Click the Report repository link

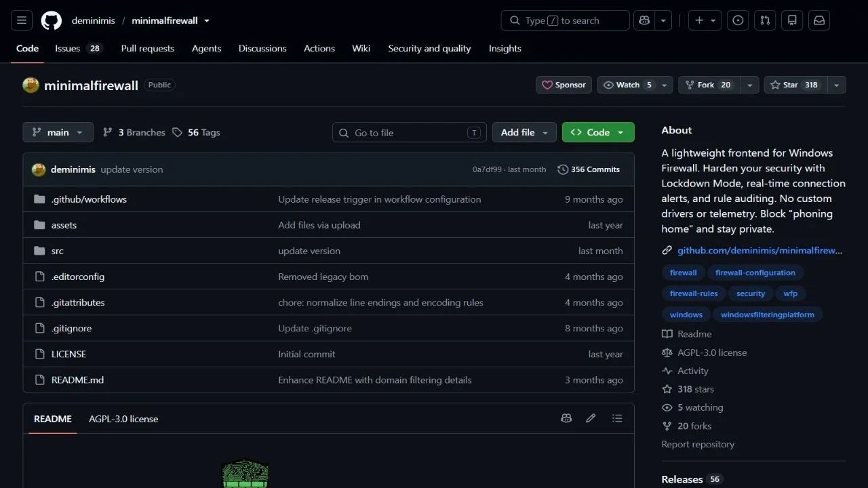[698, 444]
